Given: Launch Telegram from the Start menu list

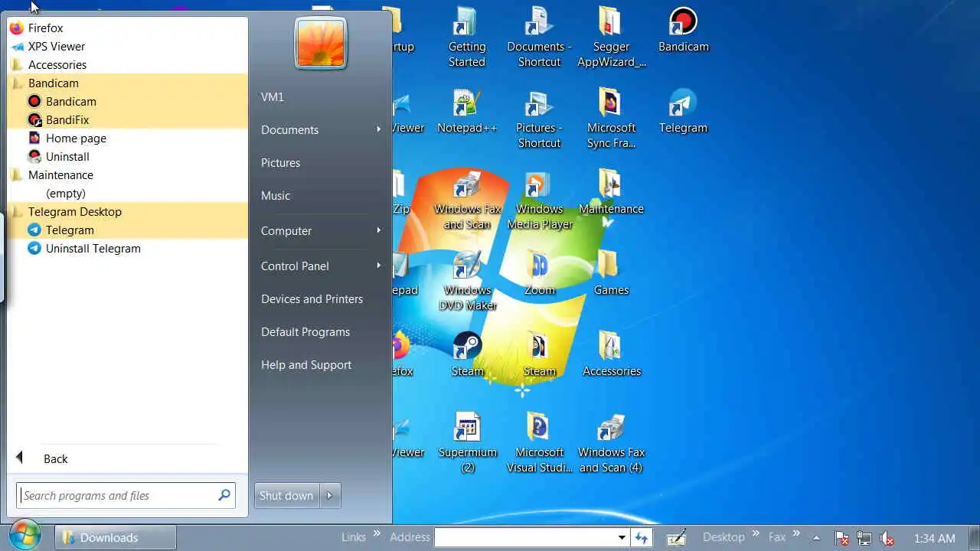Looking at the screenshot, I should tap(127, 230).
